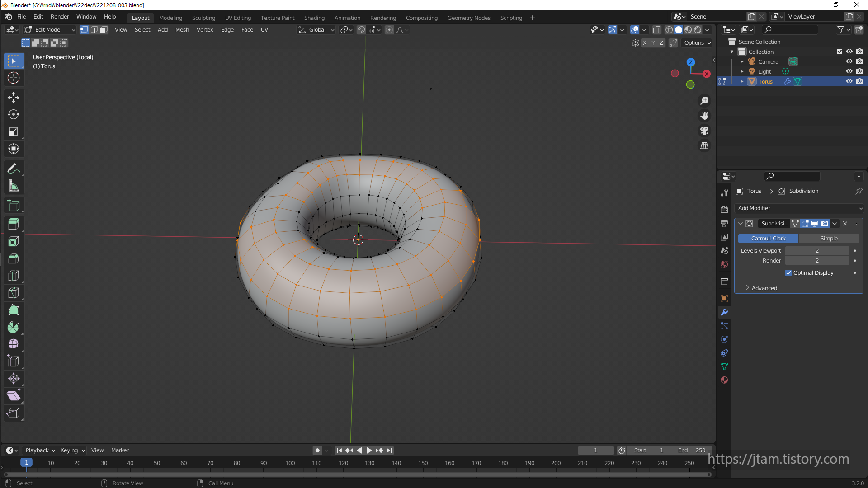Click the Levels Viewport value slider
This screenshot has height=488, width=868.
pos(816,251)
